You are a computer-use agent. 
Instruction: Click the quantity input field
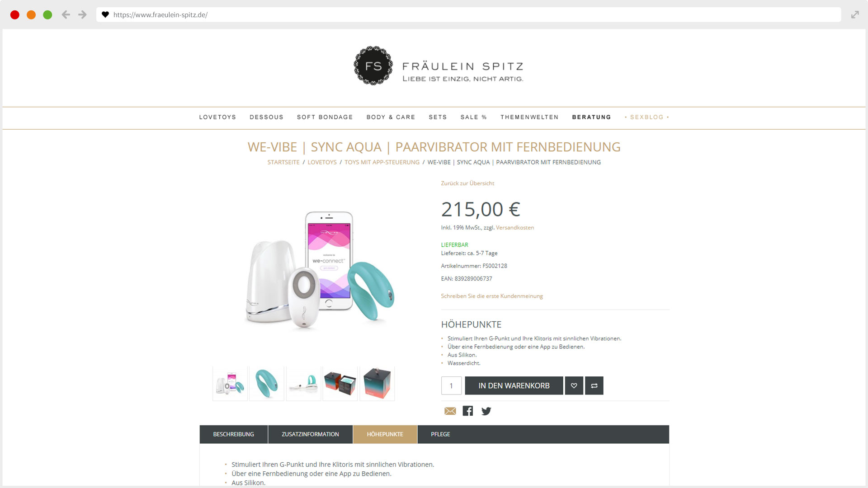(x=451, y=385)
